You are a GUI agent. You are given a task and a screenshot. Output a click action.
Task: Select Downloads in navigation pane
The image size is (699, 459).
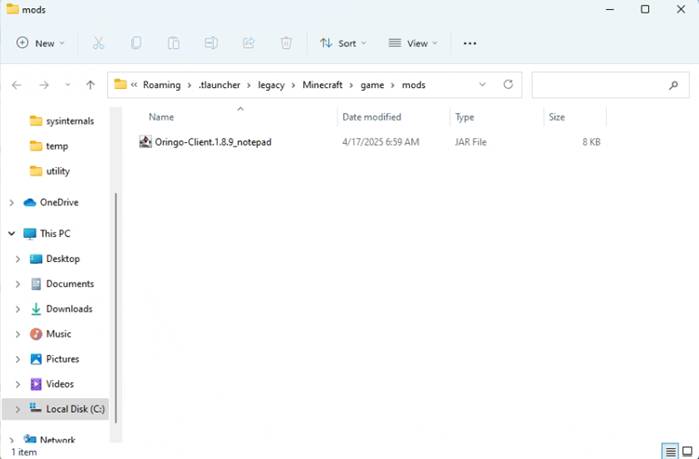tap(68, 309)
